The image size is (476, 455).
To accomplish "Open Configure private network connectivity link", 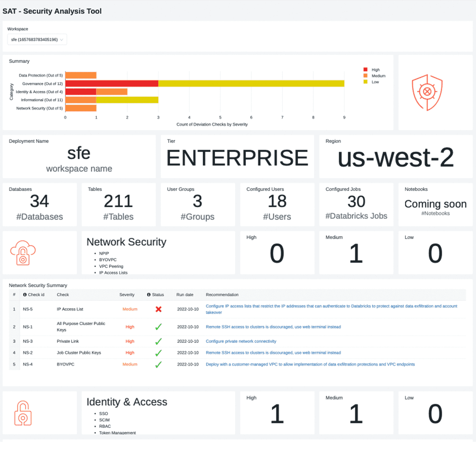I will (x=241, y=341).
